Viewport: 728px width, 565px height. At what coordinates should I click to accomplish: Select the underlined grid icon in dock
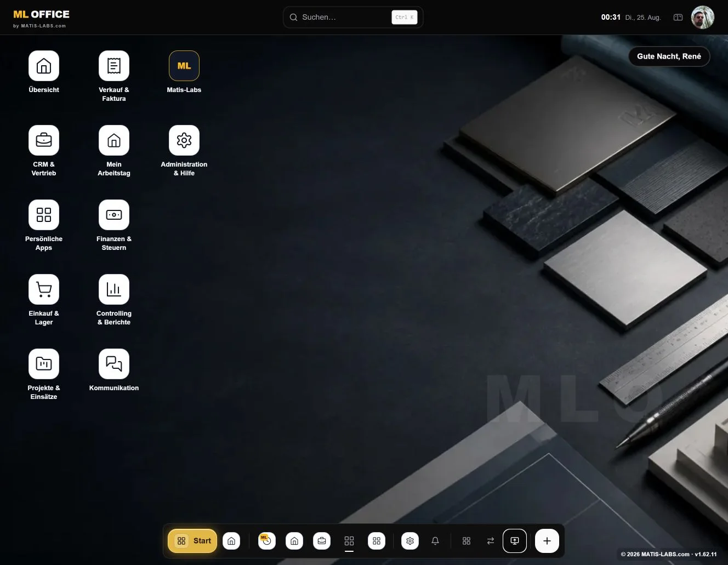(x=349, y=541)
